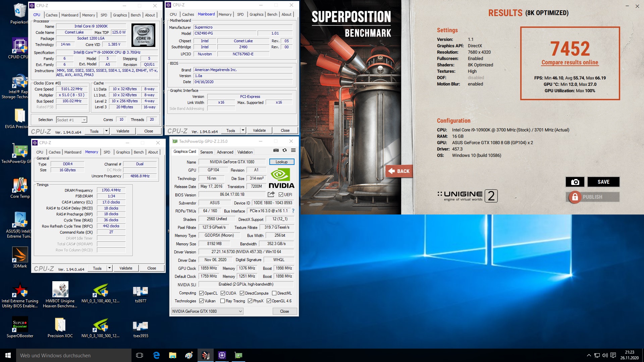
Task: Toggle the PhysX checkbox
Action: pyautogui.click(x=250, y=301)
